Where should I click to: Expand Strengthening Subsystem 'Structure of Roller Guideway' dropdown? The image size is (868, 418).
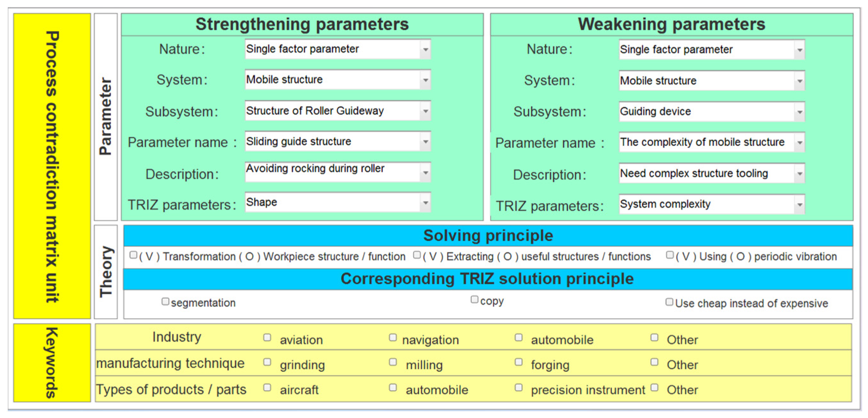[x=426, y=111]
